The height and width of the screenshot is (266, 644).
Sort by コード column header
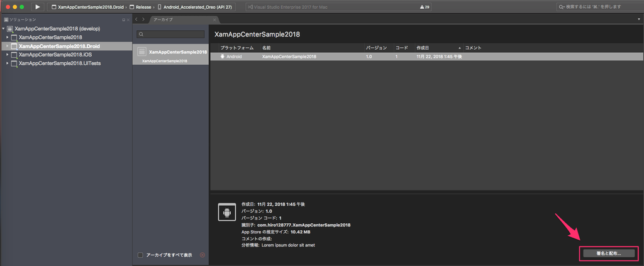(x=402, y=48)
